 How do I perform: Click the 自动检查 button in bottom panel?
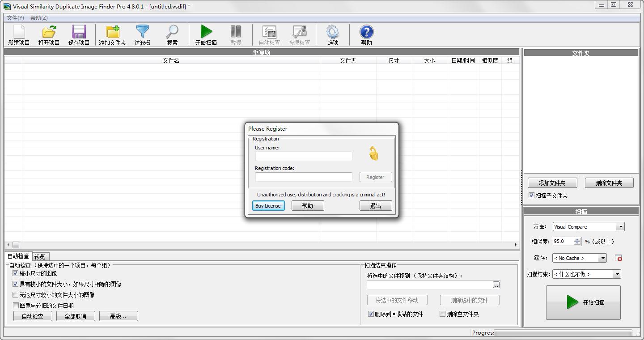[x=33, y=316]
